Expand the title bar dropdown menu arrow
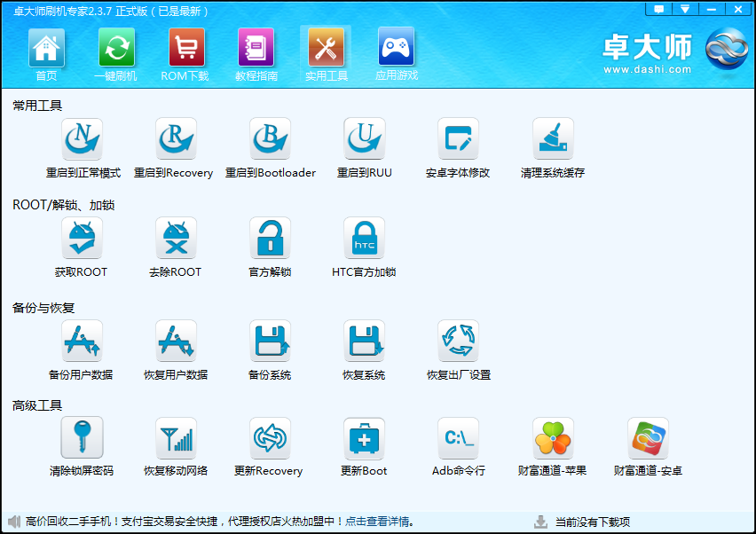Screen dimensions: 756x534 [x=685, y=9]
